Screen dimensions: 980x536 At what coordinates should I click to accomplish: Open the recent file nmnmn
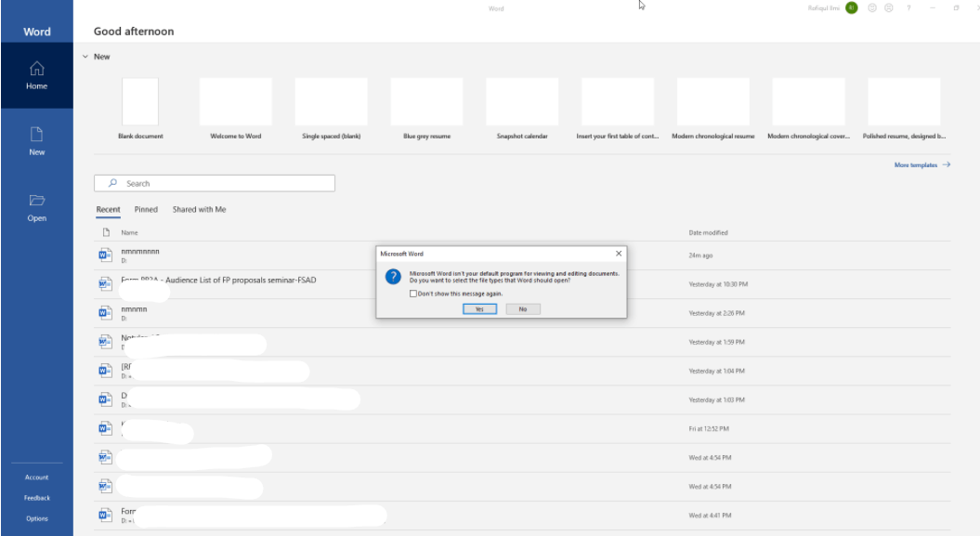click(134, 308)
